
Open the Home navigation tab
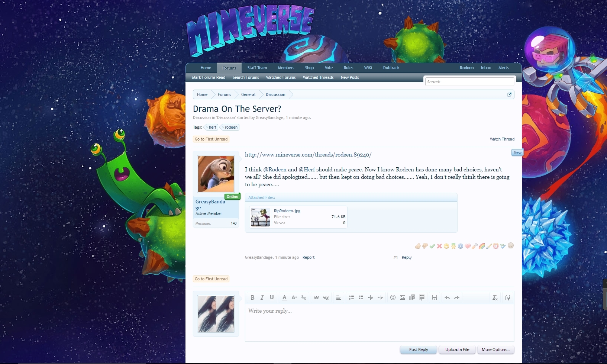(x=206, y=68)
